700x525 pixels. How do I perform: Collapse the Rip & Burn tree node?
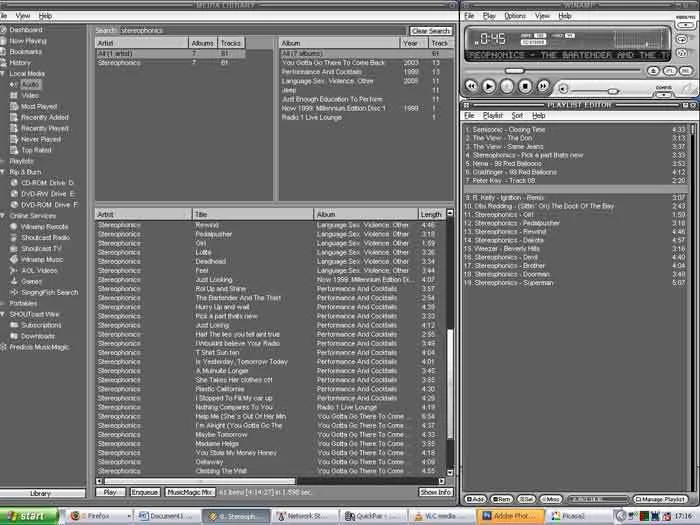[x=3, y=172]
